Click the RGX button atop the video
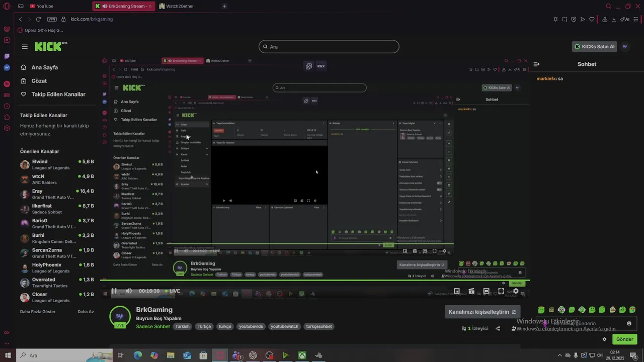 pos(321,66)
